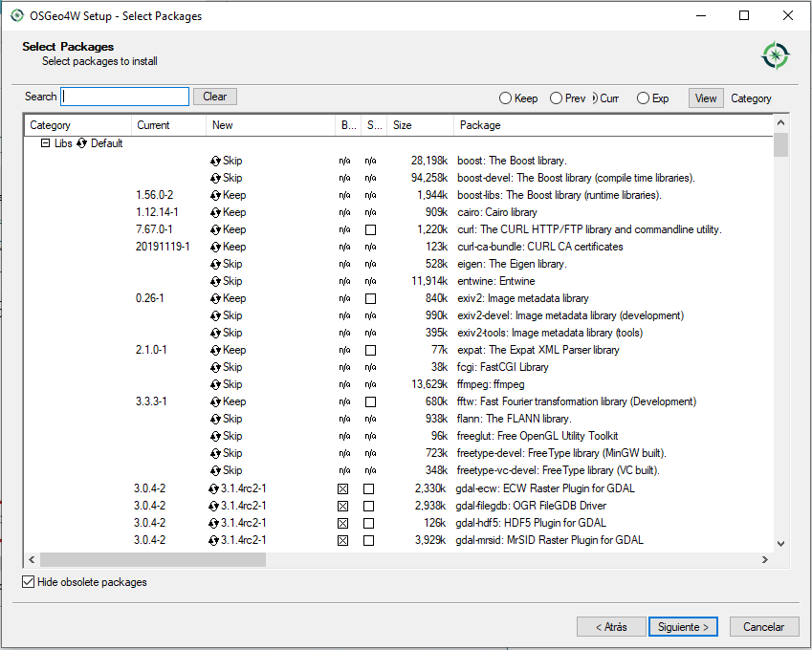Click cycle icon for flann library
Screen dimensions: 812x650
click(x=215, y=420)
